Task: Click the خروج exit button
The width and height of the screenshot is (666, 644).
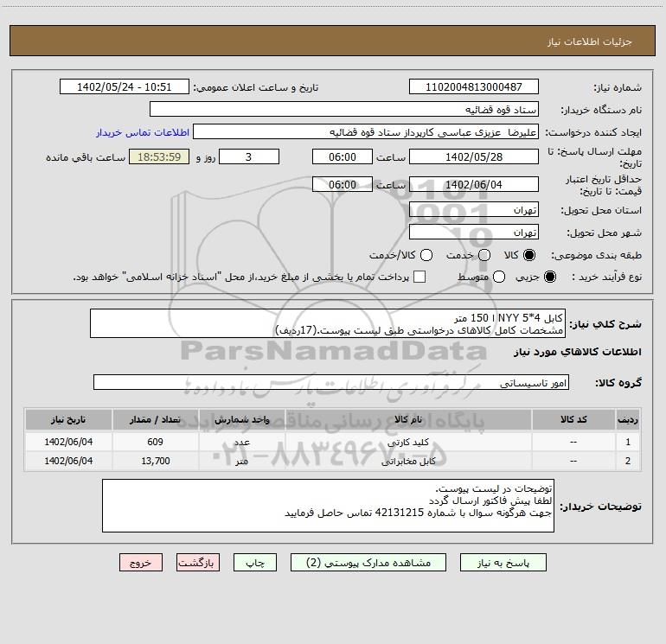Action: point(141,563)
